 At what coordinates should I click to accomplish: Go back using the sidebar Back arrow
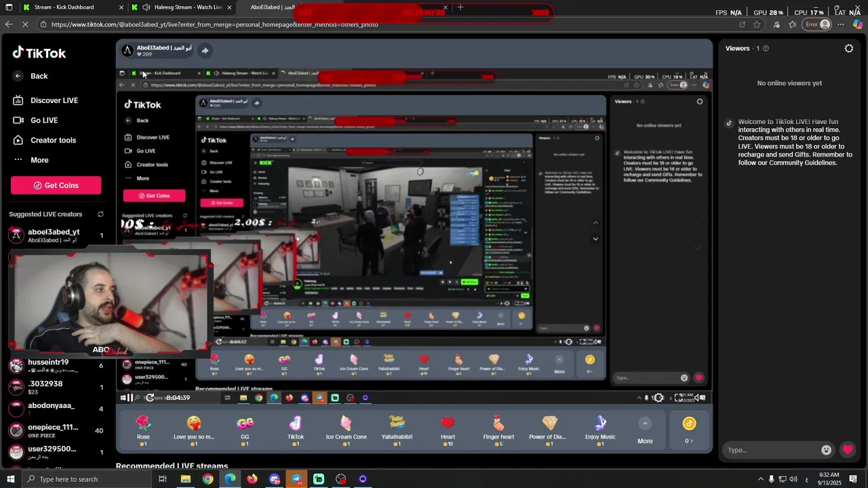[18, 76]
